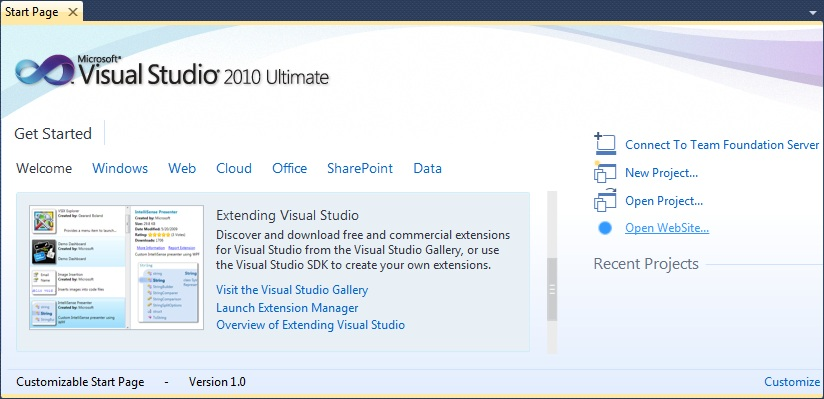Click the Open Project icon

[x=605, y=200]
